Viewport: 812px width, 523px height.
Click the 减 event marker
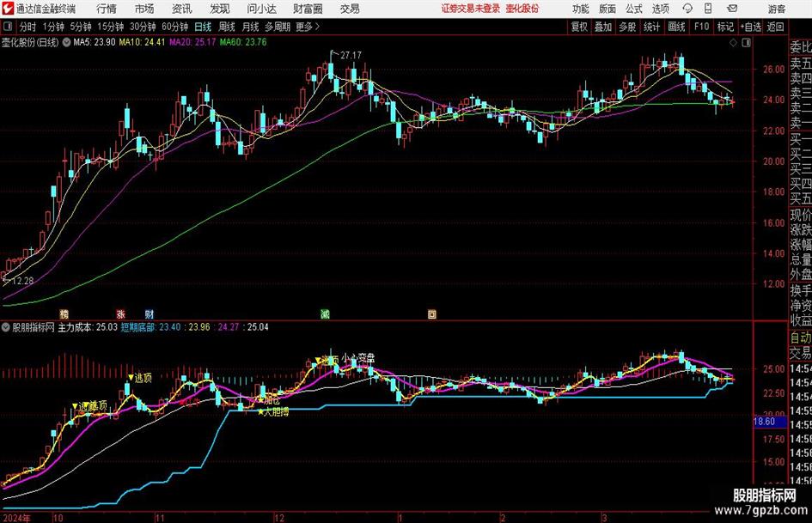325,313
